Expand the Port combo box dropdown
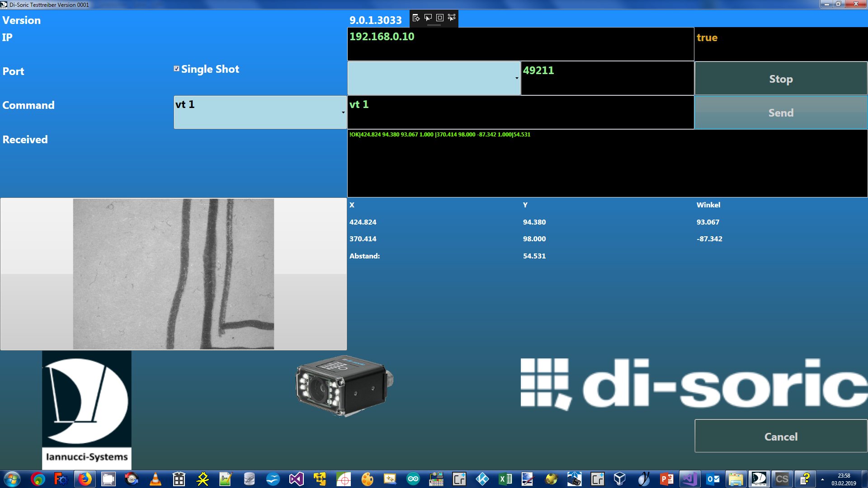The width and height of the screenshot is (868, 488). click(x=517, y=78)
